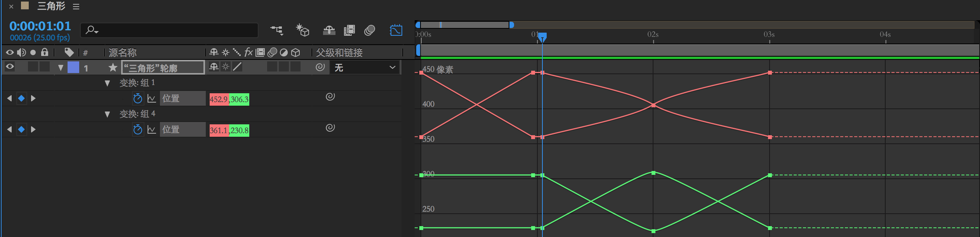Collapse the 变换: 组 1 group
Screen dimensions: 980x237
107,83
